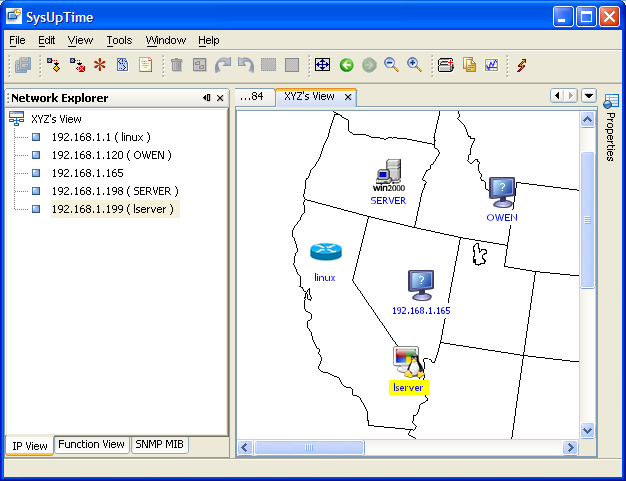Switch to the SNMP MIB tab
The width and height of the screenshot is (626, 481).
coord(159,445)
